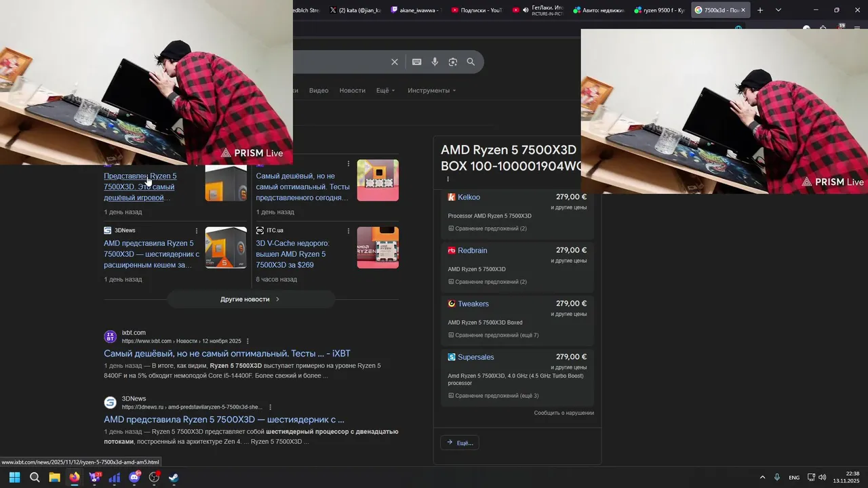Open a new browser tab
Screen dimensions: 868x488
(x=760, y=10)
